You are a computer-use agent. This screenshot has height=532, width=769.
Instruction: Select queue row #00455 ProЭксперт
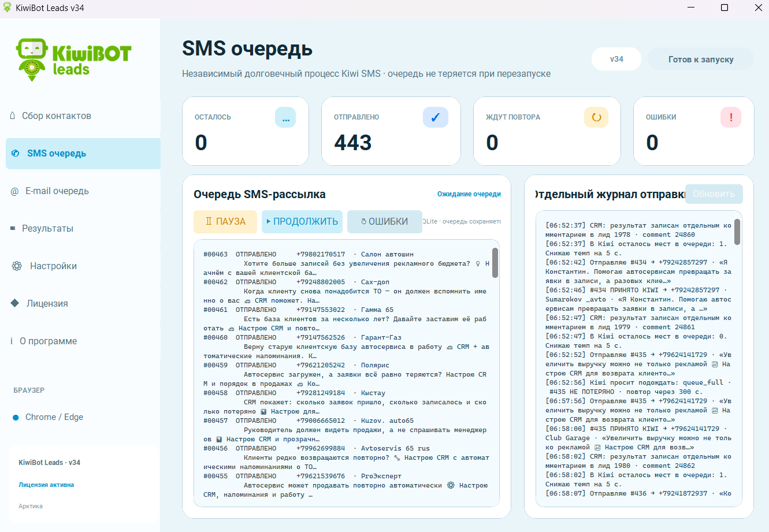[347, 485]
